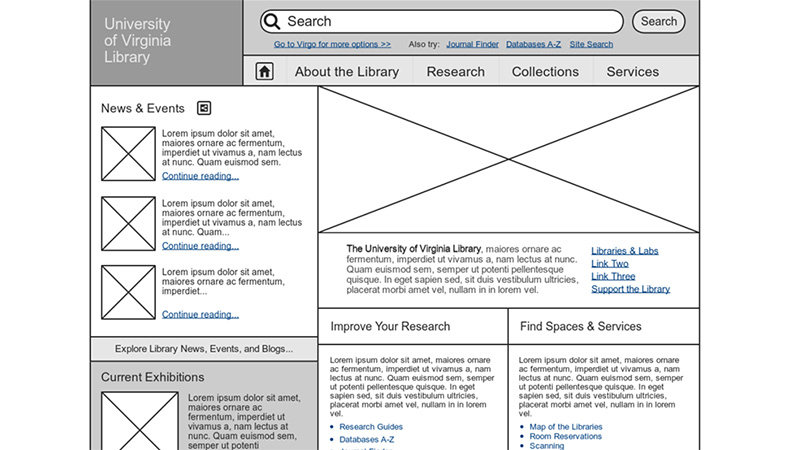This screenshot has height=450, width=800.
Task: Click Continue reading on second news item
Action: [x=201, y=246]
